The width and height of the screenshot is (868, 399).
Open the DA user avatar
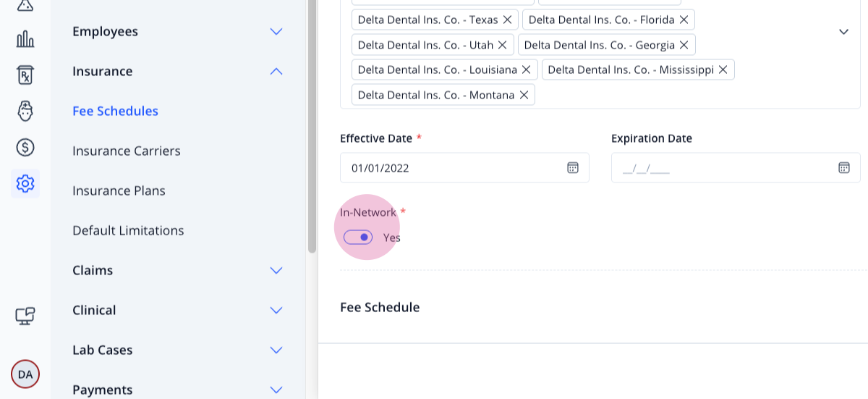coord(25,374)
